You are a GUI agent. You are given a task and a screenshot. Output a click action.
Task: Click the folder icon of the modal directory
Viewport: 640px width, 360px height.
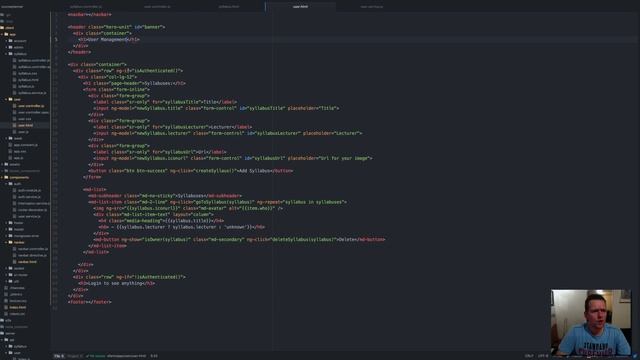point(11,229)
